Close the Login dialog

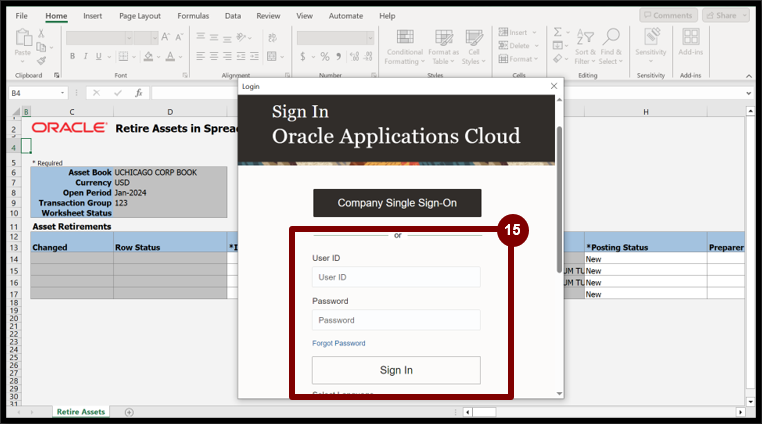554,86
